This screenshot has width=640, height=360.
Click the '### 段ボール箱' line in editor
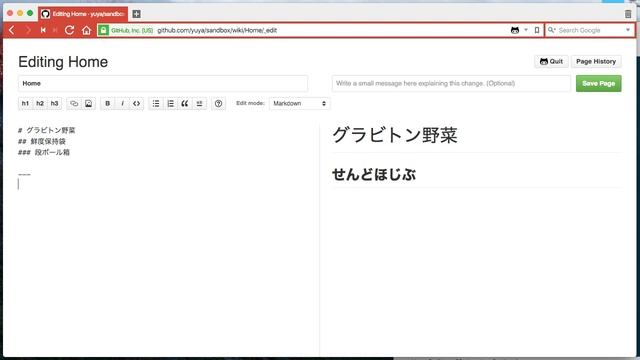(44, 152)
